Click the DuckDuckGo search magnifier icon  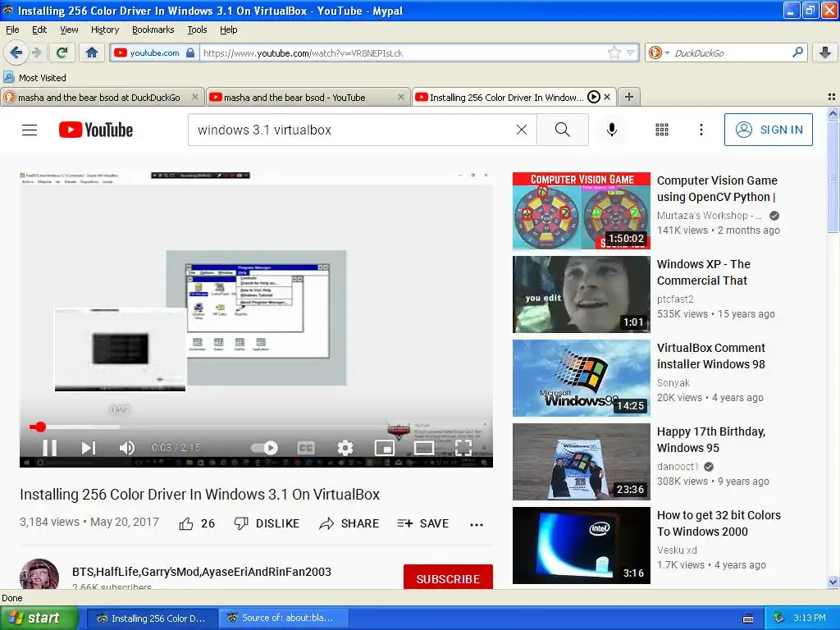pos(797,52)
